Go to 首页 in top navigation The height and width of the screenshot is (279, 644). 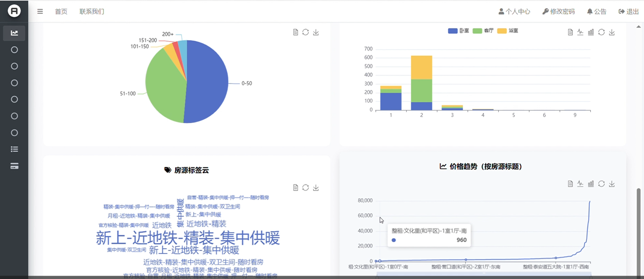[61, 12]
